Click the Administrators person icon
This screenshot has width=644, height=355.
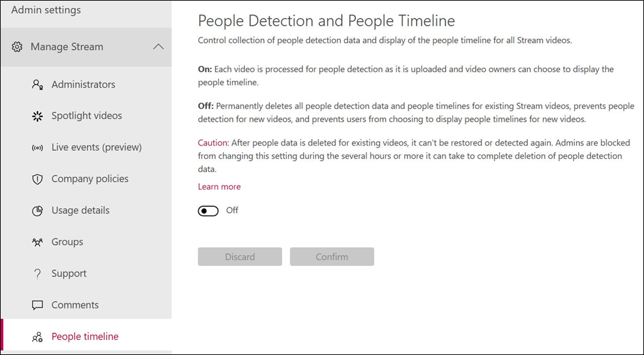[x=38, y=84]
